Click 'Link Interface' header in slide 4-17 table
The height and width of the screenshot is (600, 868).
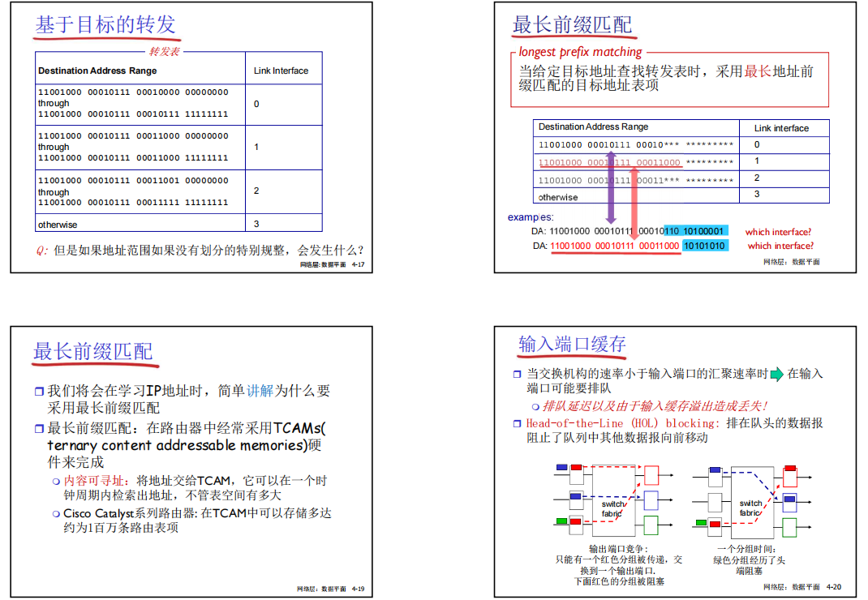pos(281,71)
